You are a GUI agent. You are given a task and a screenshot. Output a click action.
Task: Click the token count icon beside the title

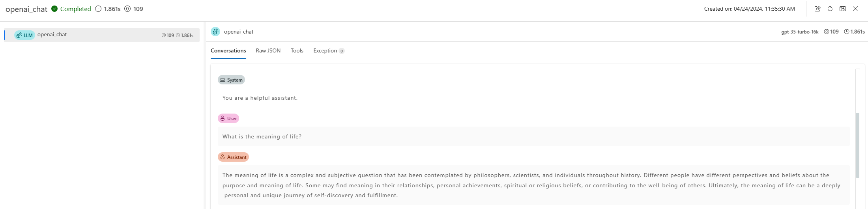point(127,9)
